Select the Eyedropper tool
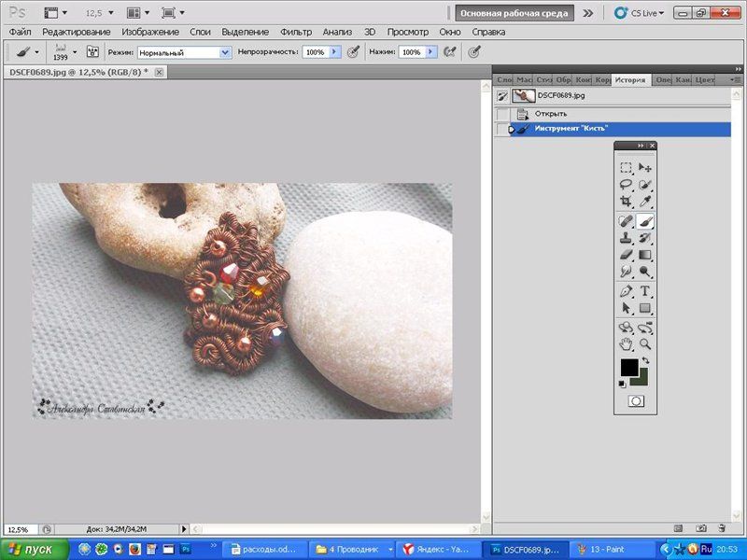Screen dimensions: 747x560 [x=645, y=202]
